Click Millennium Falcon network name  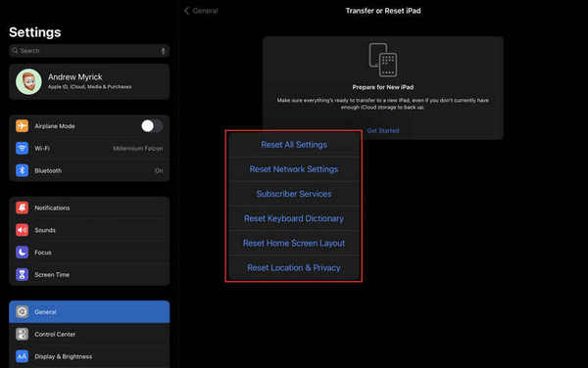pyautogui.click(x=138, y=148)
